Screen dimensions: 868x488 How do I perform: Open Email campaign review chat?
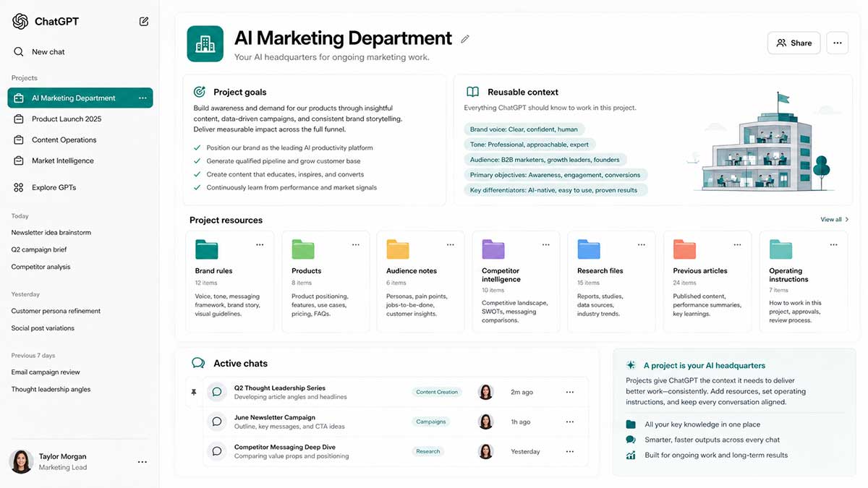click(46, 372)
